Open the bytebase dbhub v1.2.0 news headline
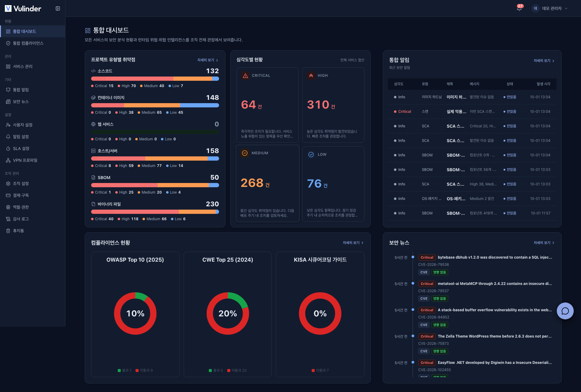Screen dimensions: 581x392 coord(495,257)
